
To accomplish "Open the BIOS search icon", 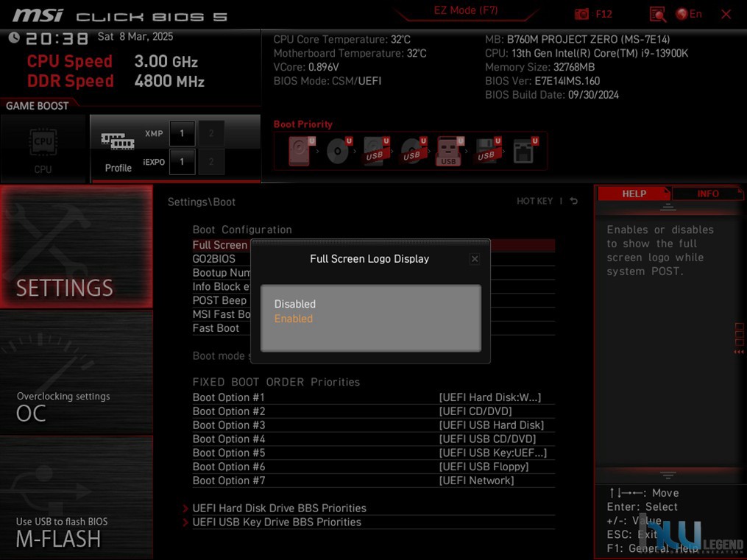I will click(657, 14).
